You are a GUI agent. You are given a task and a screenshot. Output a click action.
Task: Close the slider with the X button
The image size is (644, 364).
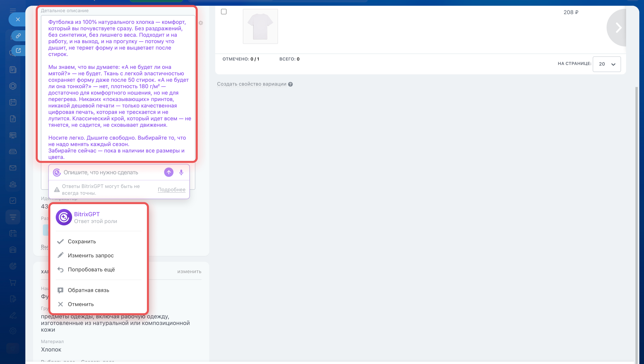(x=18, y=19)
